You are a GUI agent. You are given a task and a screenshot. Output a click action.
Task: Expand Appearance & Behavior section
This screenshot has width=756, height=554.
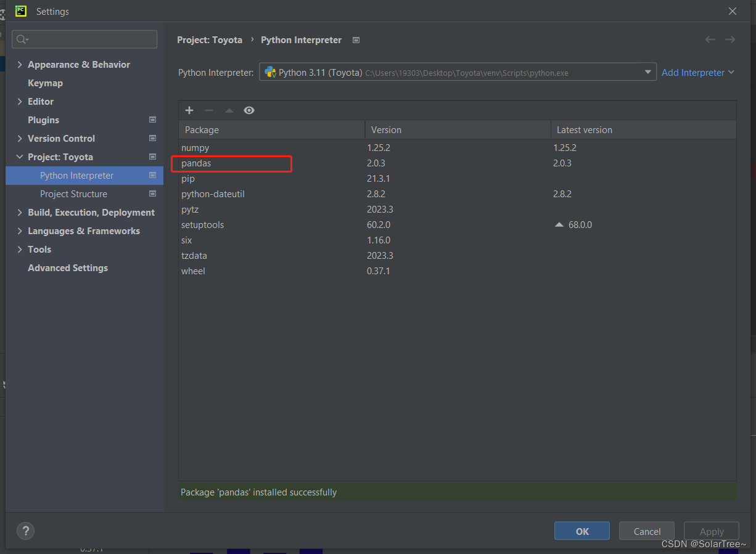[x=20, y=64]
